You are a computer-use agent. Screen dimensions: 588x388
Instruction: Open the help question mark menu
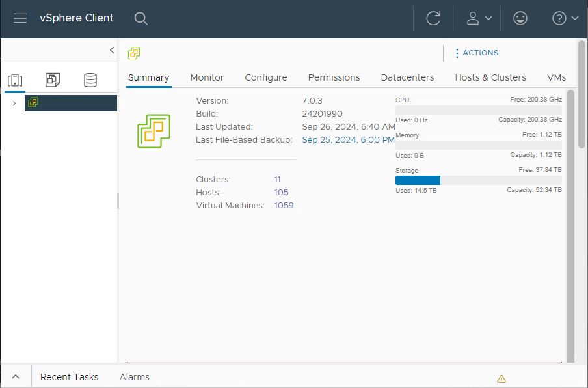click(565, 18)
